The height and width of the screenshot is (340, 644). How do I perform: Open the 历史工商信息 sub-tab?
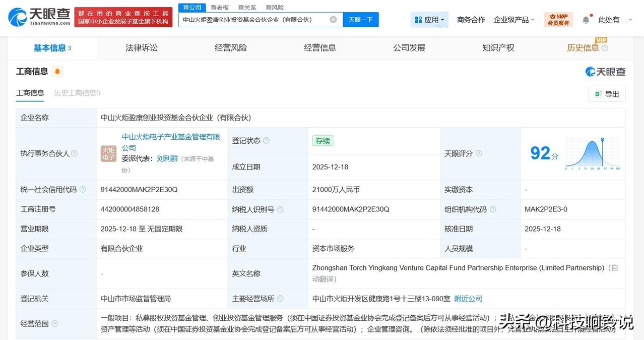(77, 93)
